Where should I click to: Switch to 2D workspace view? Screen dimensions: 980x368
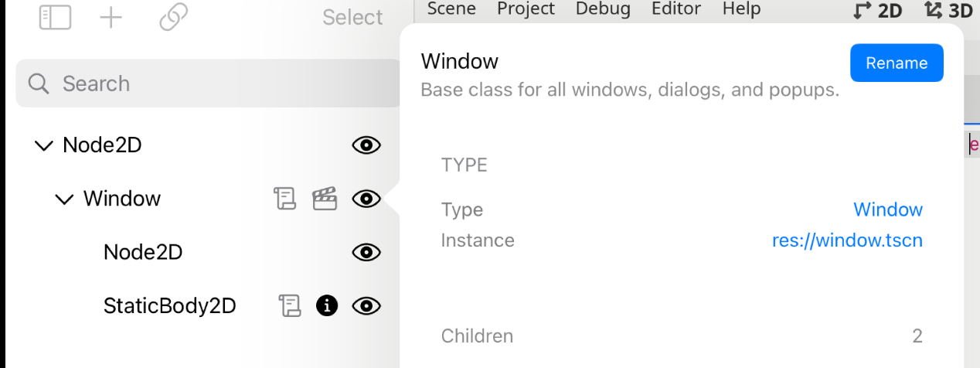(x=877, y=10)
